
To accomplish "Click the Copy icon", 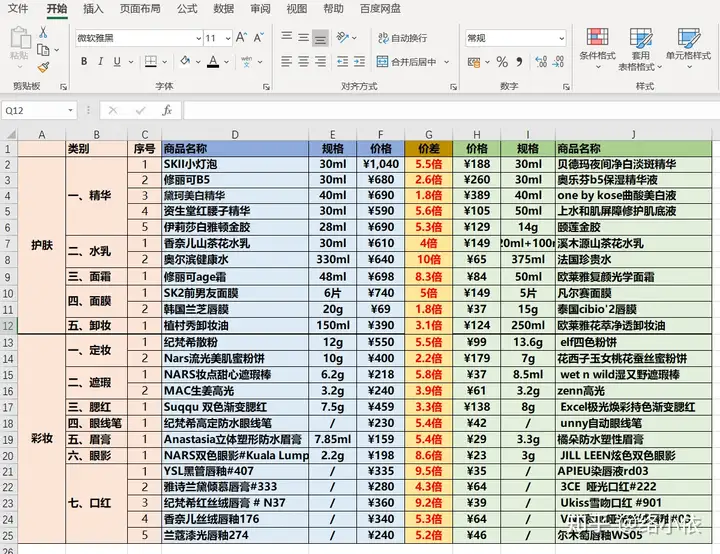I will coord(43,50).
